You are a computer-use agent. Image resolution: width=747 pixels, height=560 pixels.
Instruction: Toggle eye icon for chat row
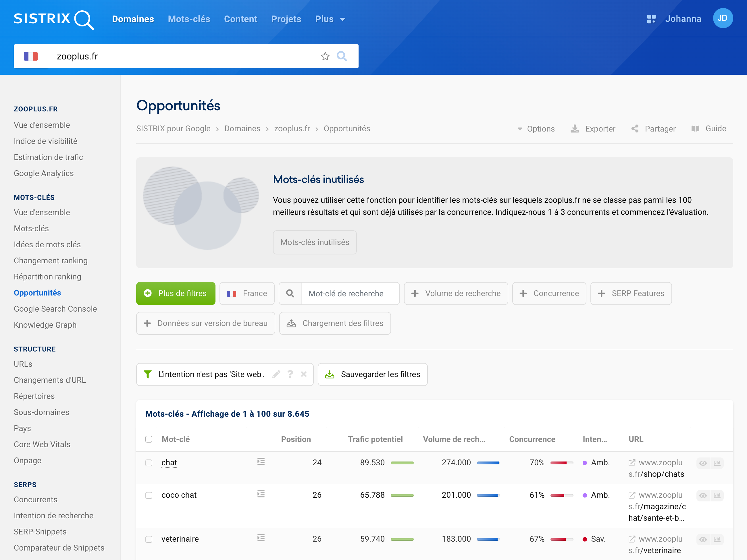pos(703,463)
